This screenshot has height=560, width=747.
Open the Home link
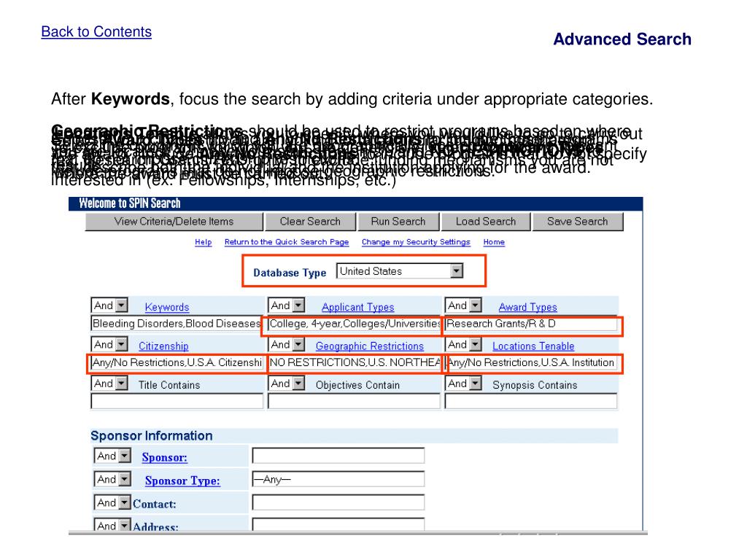pos(494,242)
